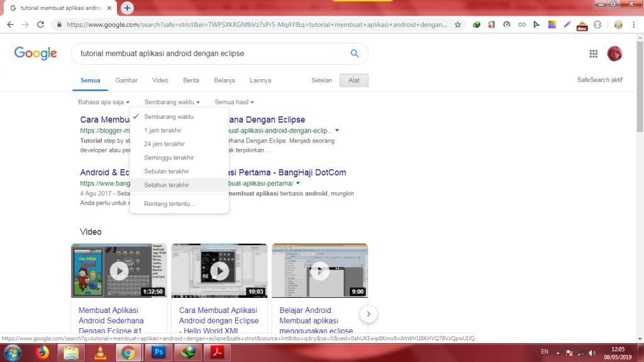Choose Seminggu terakhir filter
Image resolution: width=644 pixels, height=362 pixels.
[x=179, y=158]
